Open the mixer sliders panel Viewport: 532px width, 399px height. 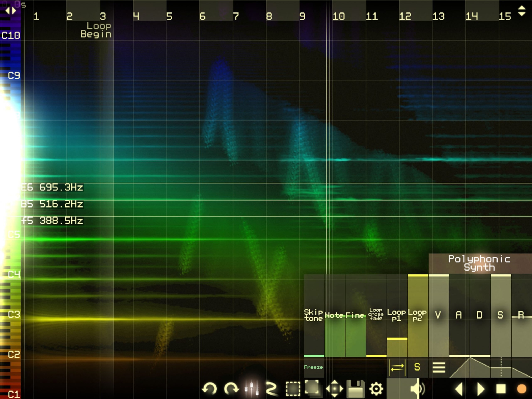pyautogui.click(x=252, y=388)
